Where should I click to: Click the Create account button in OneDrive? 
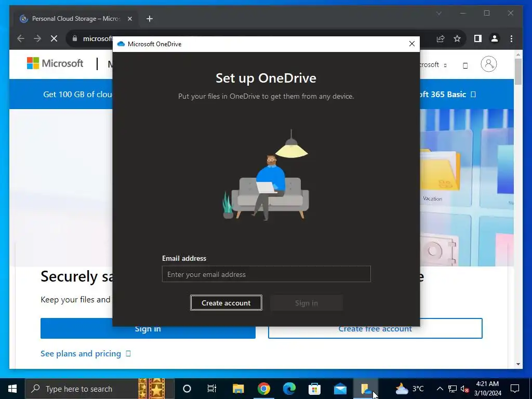226,303
